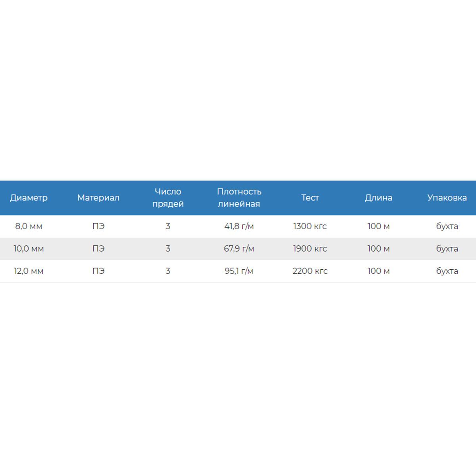
Task: Click the Плотность линейная column header
Action: (x=239, y=198)
